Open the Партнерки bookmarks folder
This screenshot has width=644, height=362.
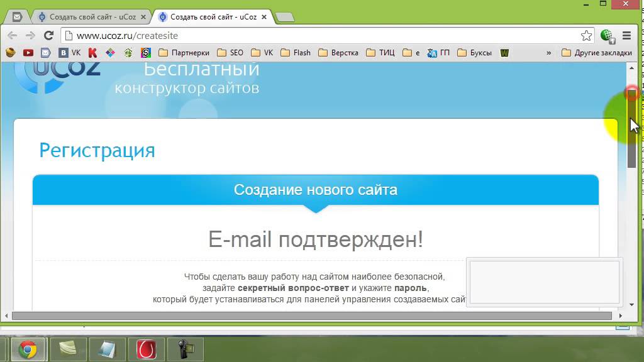(184, 53)
